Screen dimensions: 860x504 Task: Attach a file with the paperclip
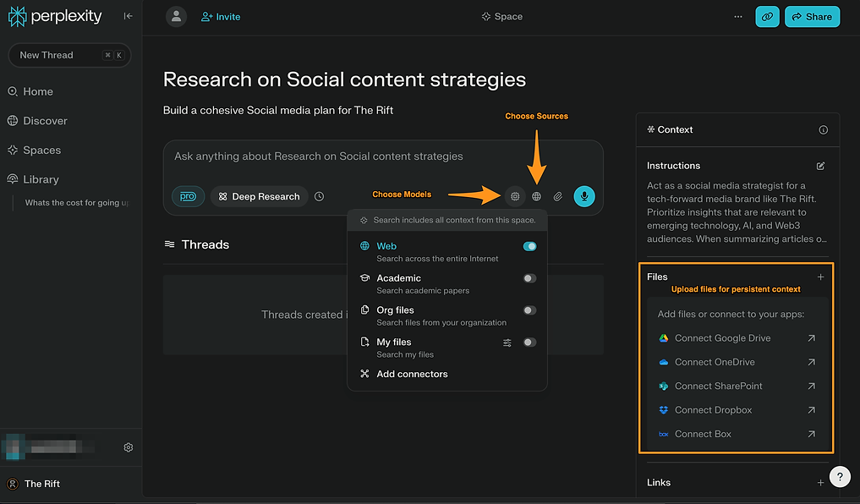pyautogui.click(x=558, y=196)
